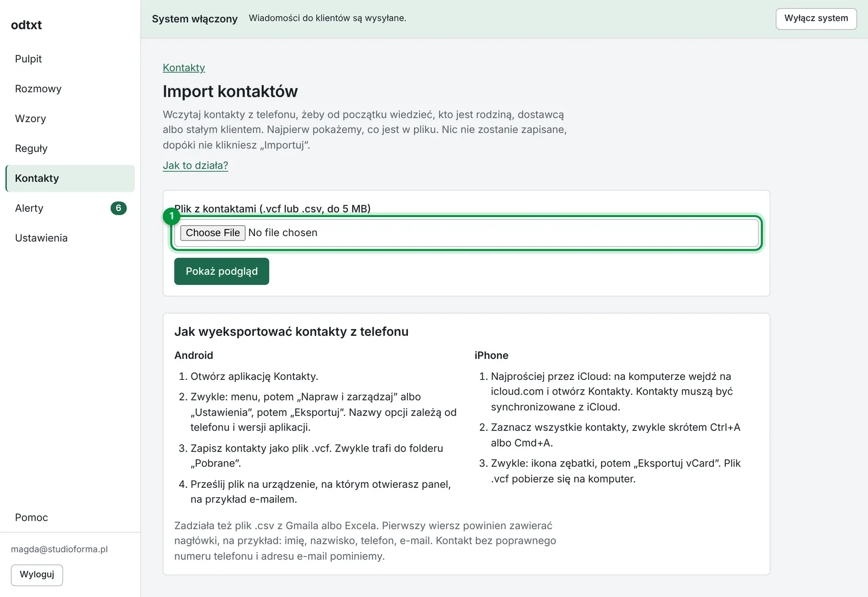Click the step beginning 'Zapisz kontakty jako plik .vcf'

pyautogui.click(x=317, y=456)
